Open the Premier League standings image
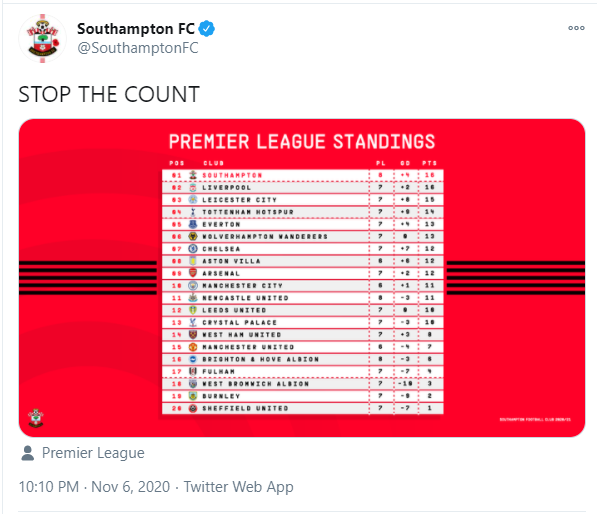597x514 pixels. [x=302, y=278]
